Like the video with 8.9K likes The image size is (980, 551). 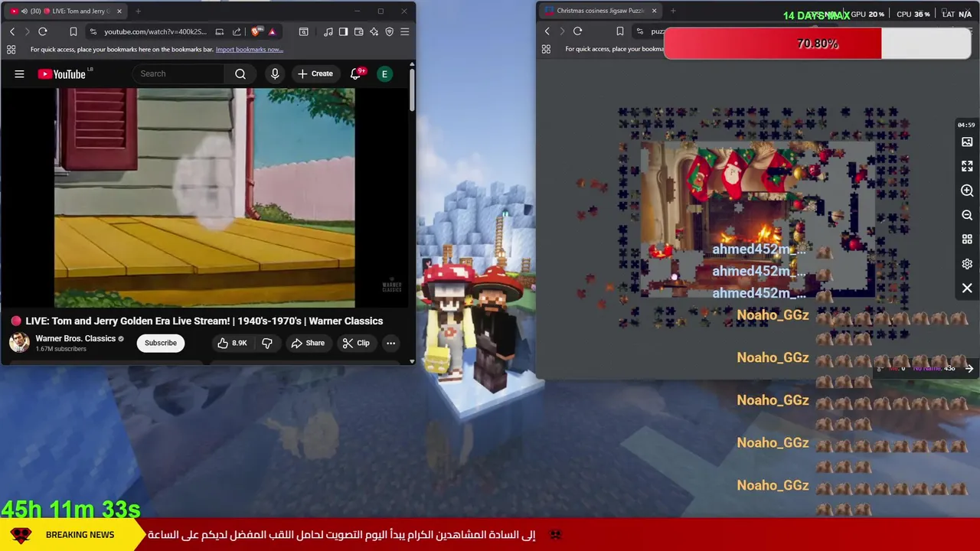[232, 343]
